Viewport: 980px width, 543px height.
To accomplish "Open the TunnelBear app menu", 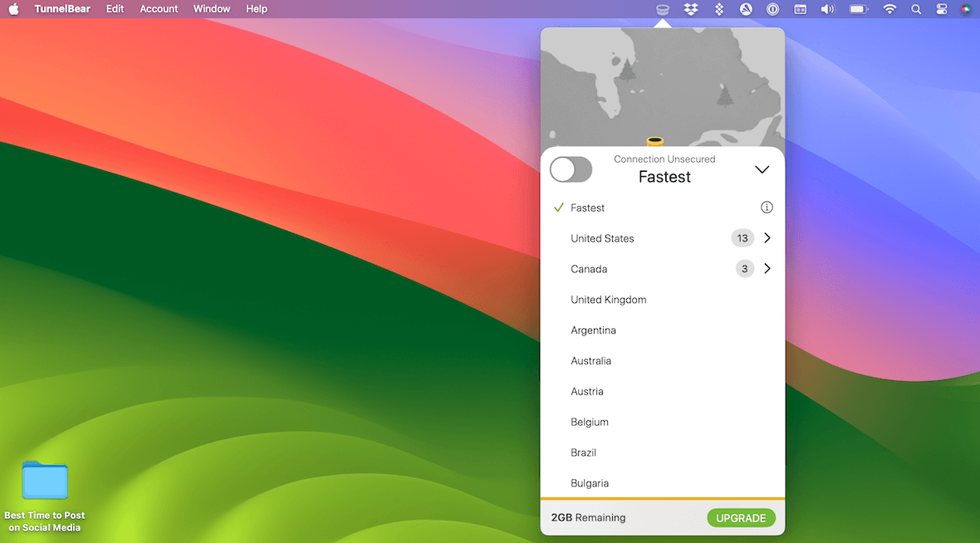I will pyautogui.click(x=62, y=9).
